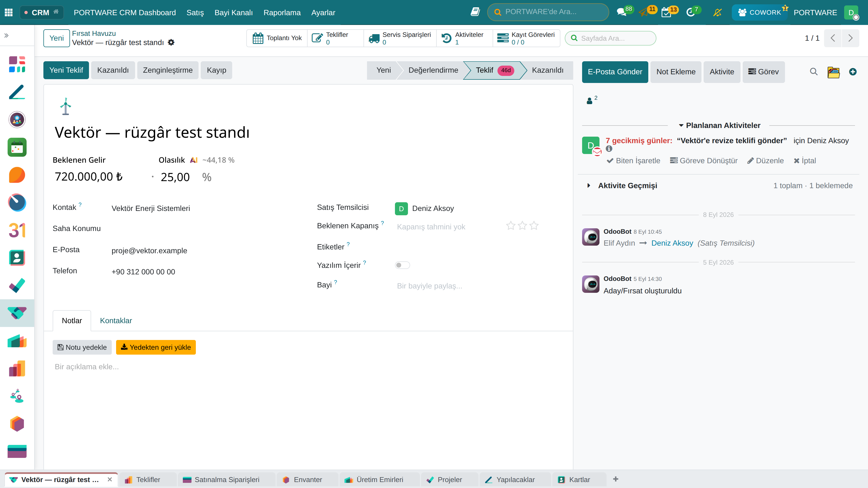Open the knowledge book icon in navbar
Viewport: 868px width, 488px height.
[475, 12]
